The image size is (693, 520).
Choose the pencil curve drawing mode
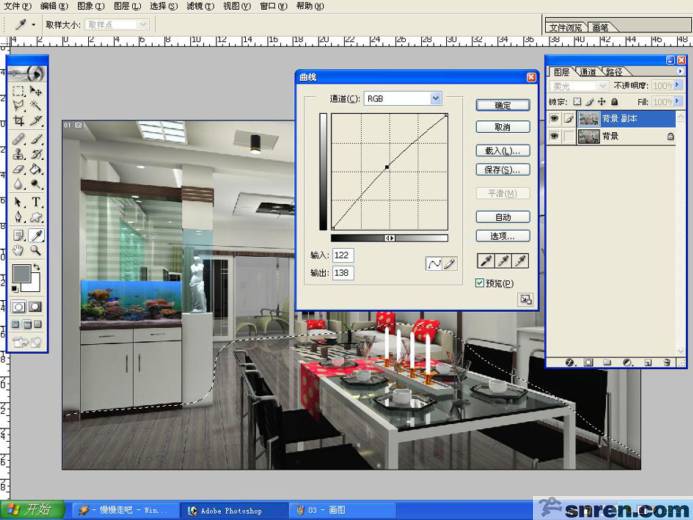(x=449, y=264)
